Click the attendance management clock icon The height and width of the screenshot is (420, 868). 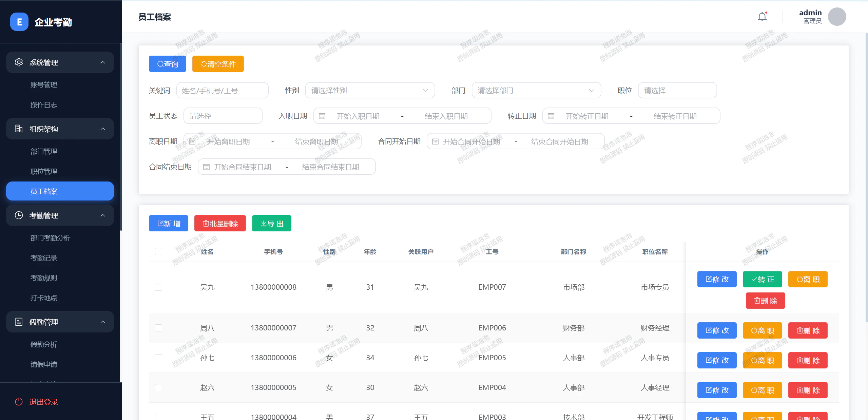(19, 215)
